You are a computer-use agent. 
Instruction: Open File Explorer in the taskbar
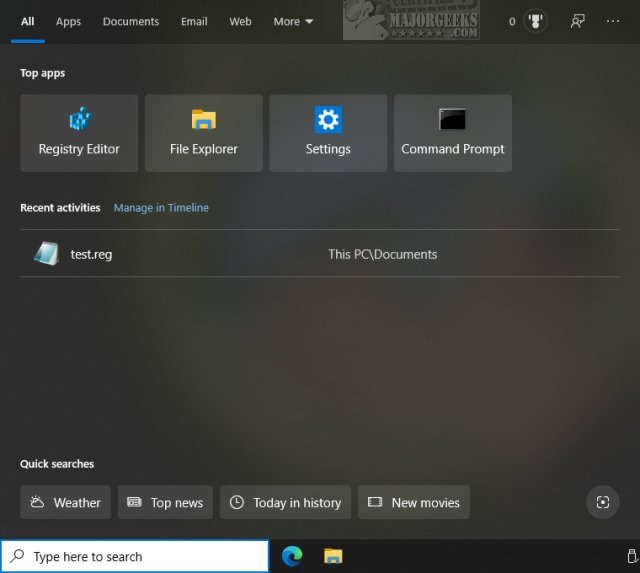(x=333, y=556)
